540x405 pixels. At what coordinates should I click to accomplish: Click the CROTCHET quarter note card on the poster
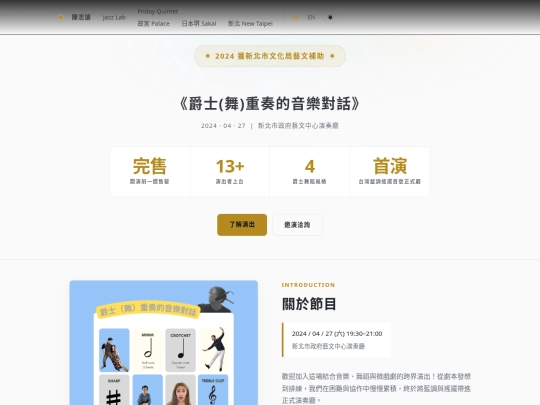tap(180, 350)
